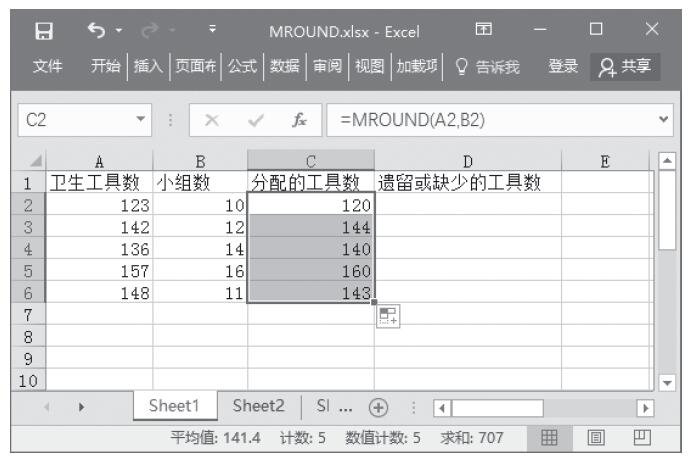
Task: Open the Auto Fill Options button
Action: point(387,316)
